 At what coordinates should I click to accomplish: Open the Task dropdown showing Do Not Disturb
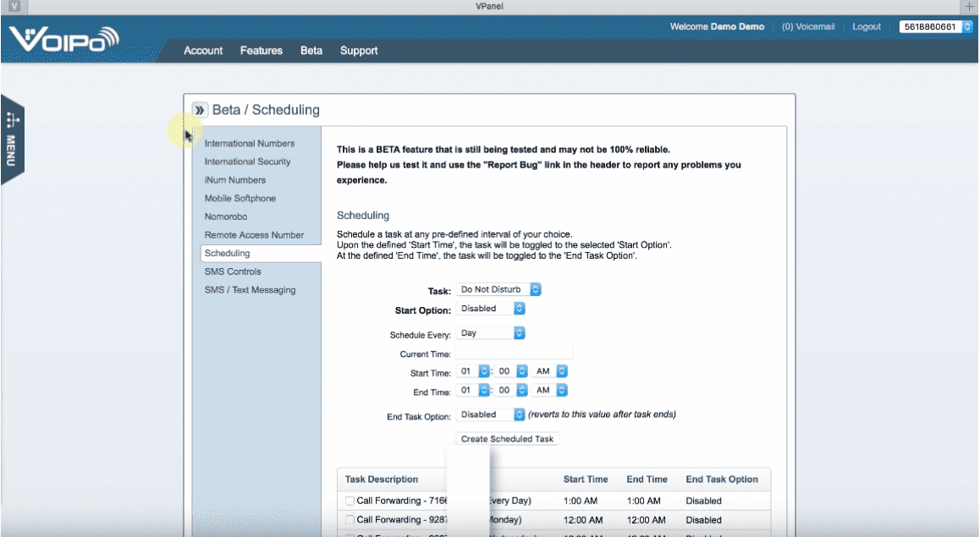[498, 290]
